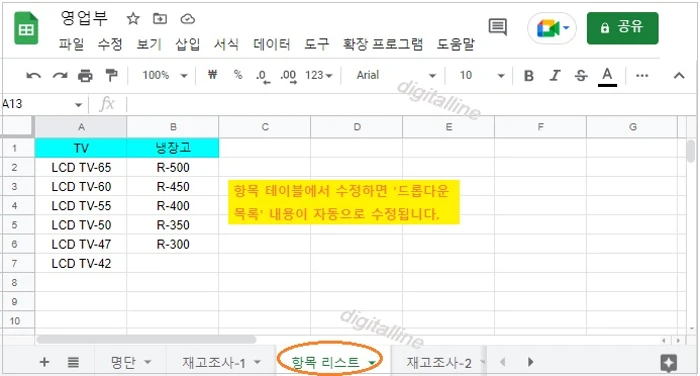Open the 재고조사-1 tab dropdown arrow

tap(257, 362)
